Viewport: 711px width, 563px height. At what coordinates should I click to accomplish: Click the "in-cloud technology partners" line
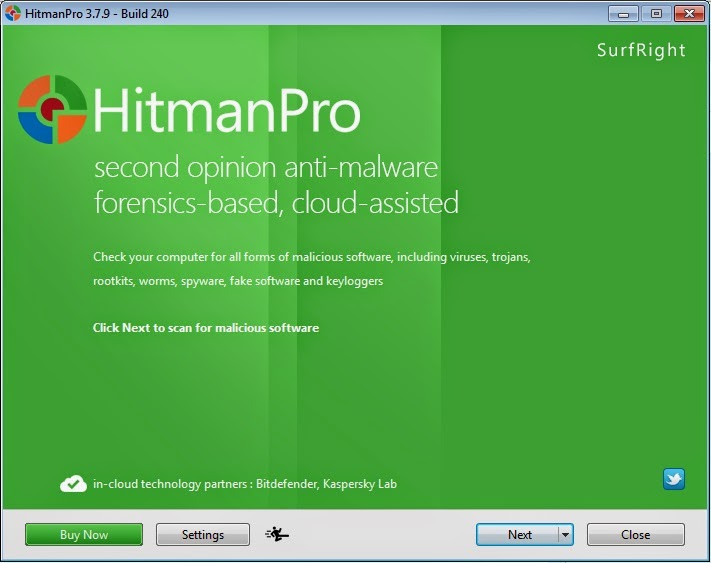(x=245, y=484)
